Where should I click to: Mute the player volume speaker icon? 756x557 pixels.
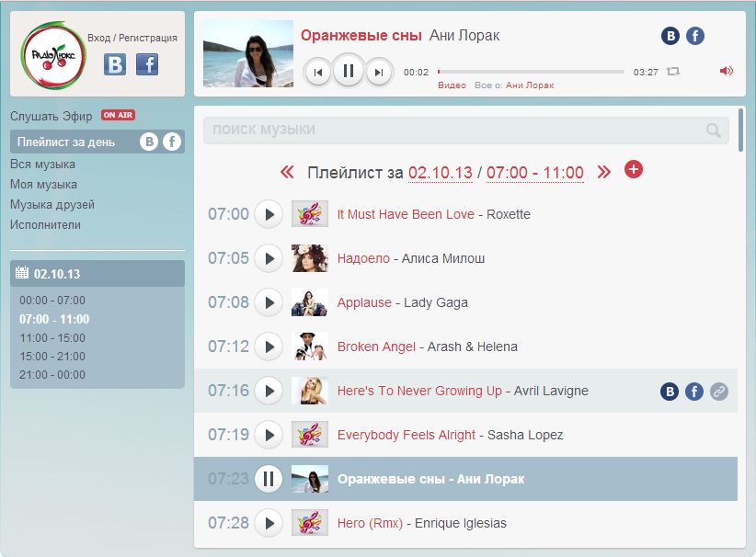click(726, 71)
